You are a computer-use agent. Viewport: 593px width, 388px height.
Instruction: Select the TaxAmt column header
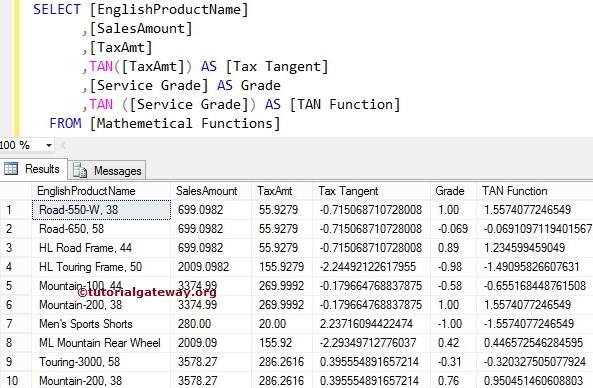click(x=282, y=191)
